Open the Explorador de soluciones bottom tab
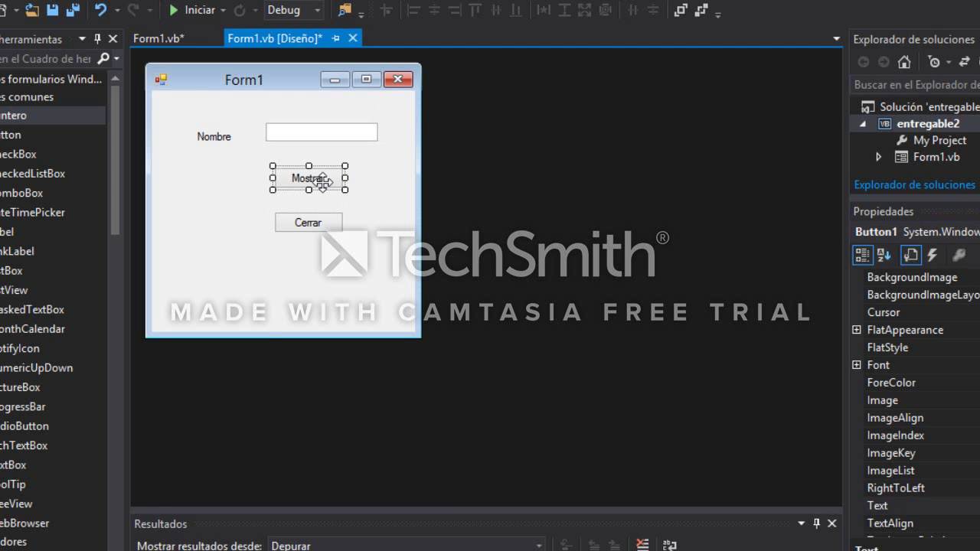Viewport: 980px width, 551px height. pos(914,184)
